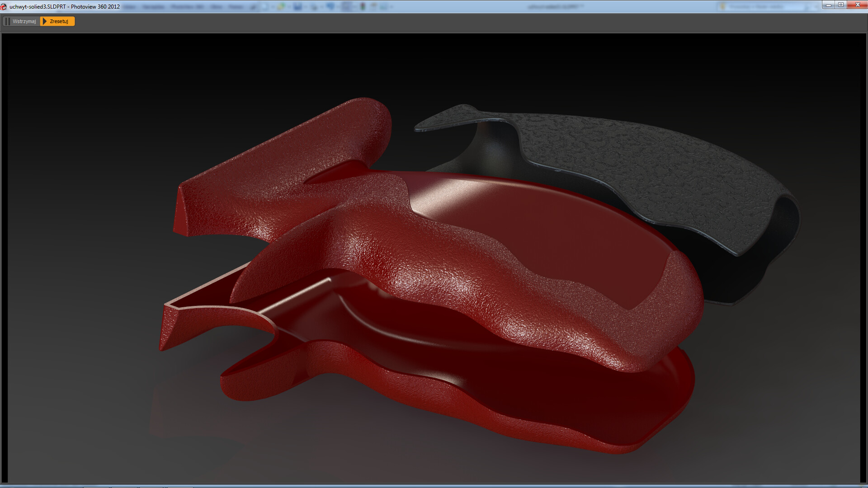This screenshot has height=488, width=868.
Task: Pause the render with Wstrzymaj
Action: [x=21, y=21]
